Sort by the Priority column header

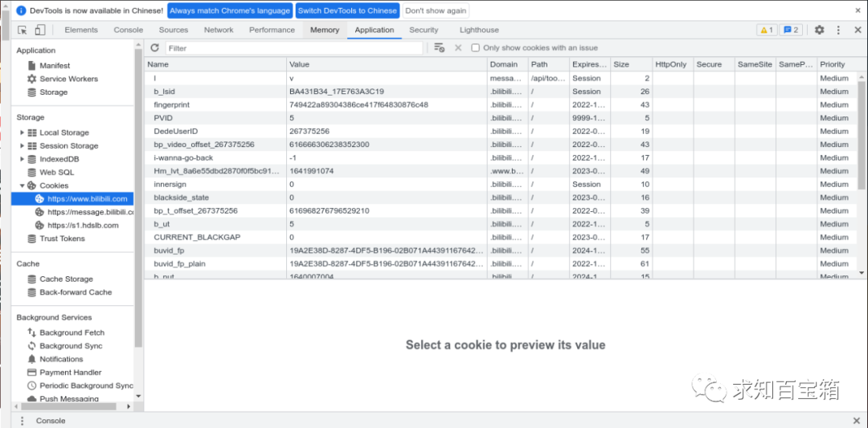(x=842, y=64)
